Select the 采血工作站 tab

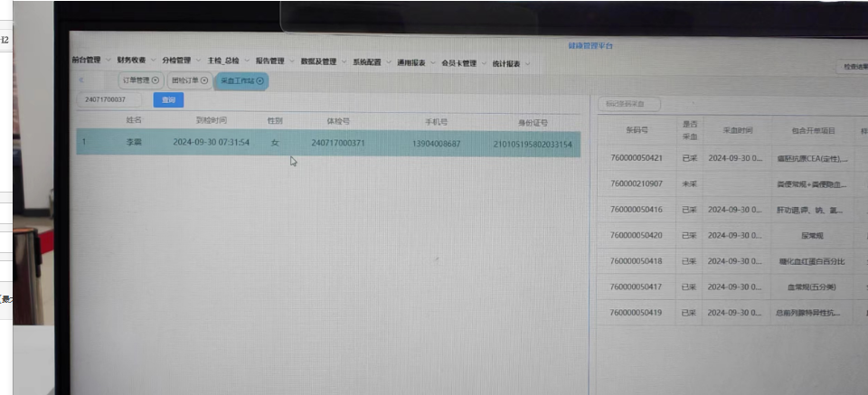point(242,80)
